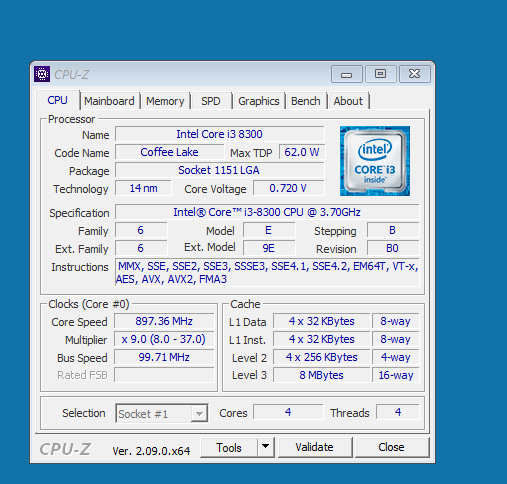This screenshot has width=507, height=484.
Task: Click the Specification text field
Action: pos(267,212)
